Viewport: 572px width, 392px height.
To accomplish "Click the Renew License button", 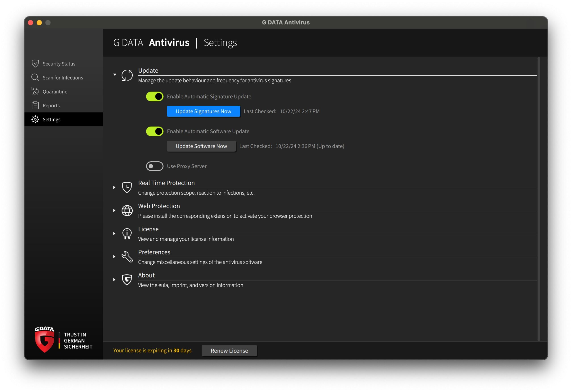I will [229, 351].
